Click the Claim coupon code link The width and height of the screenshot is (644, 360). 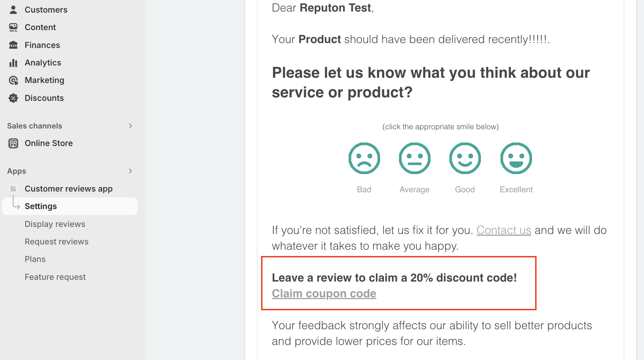click(324, 293)
